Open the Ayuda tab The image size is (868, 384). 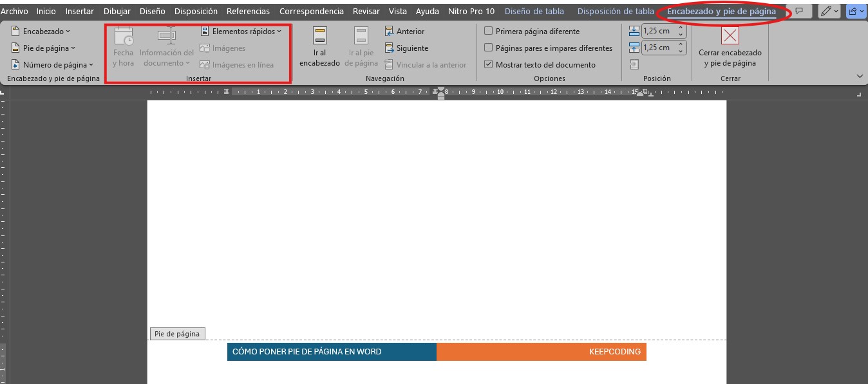[428, 12]
